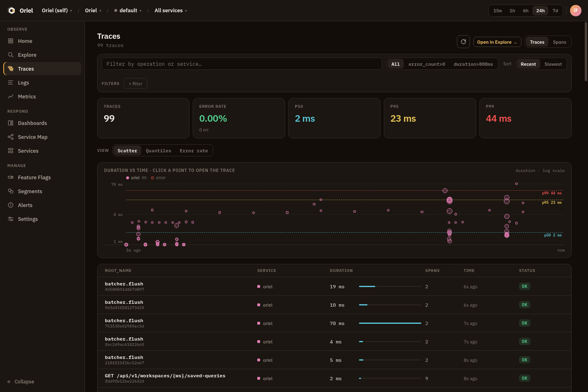The image size is (588, 392).
Task: Select Scatter view tab
Action: coord(127,151)
